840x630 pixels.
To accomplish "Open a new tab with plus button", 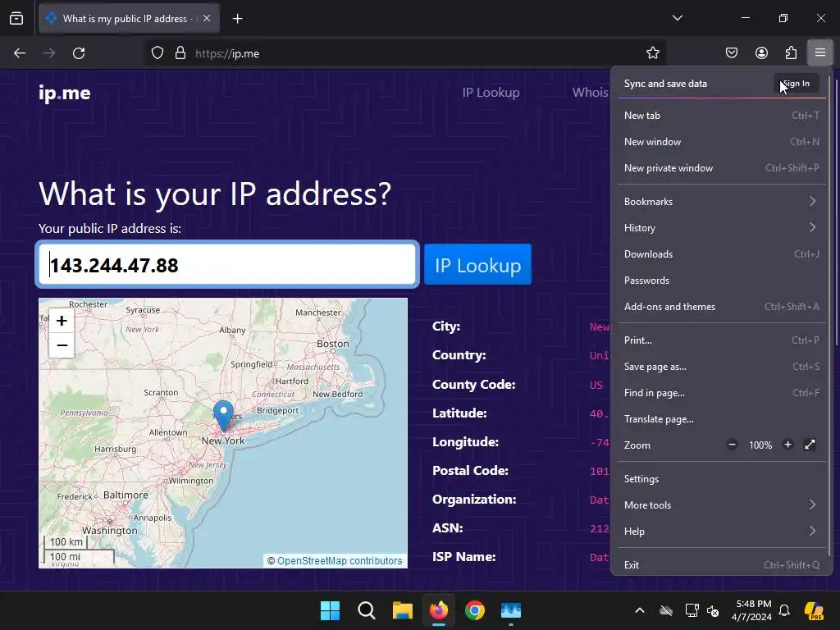I will [x=237, y=19].
